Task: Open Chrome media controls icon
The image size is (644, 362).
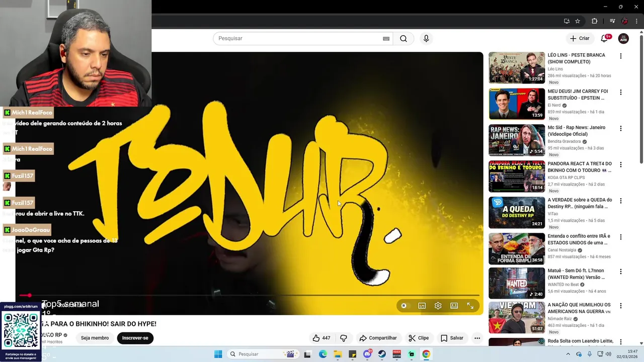Action: pyautogui.click(x=612, y=21)
